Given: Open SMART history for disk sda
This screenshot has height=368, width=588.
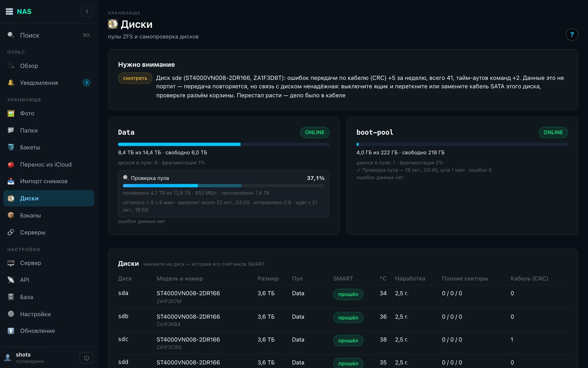Looking at the screenshot, I should [343, 297].
